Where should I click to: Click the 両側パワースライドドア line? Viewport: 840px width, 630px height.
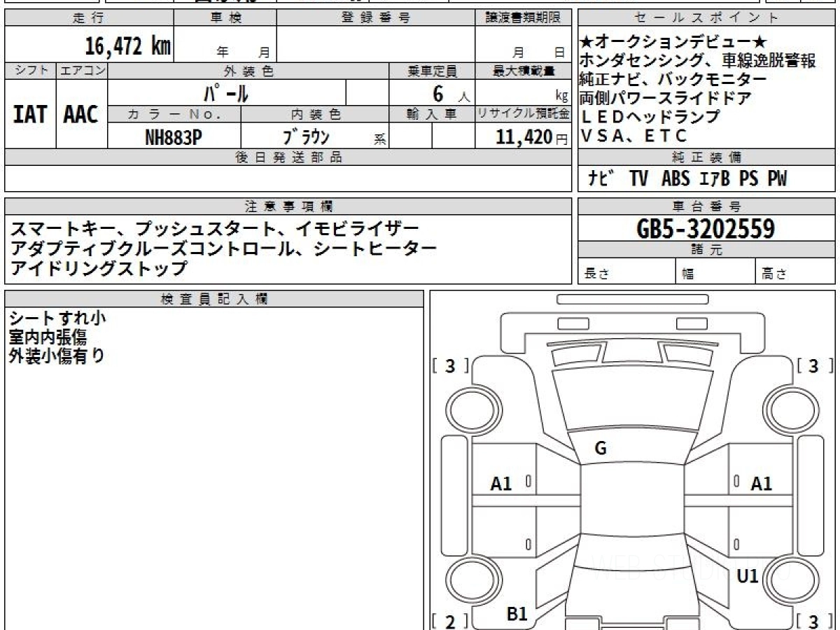click(x=665, y=99)
